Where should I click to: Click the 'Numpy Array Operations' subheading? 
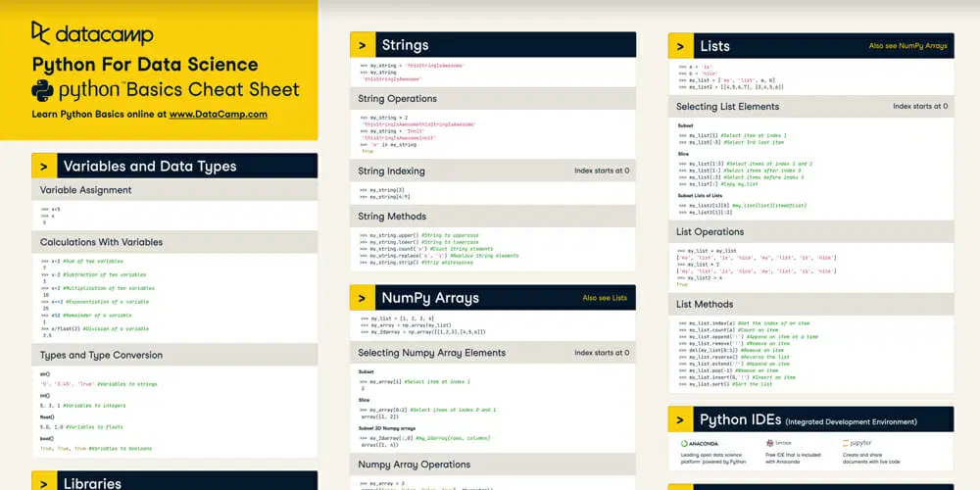pos(414,465)
